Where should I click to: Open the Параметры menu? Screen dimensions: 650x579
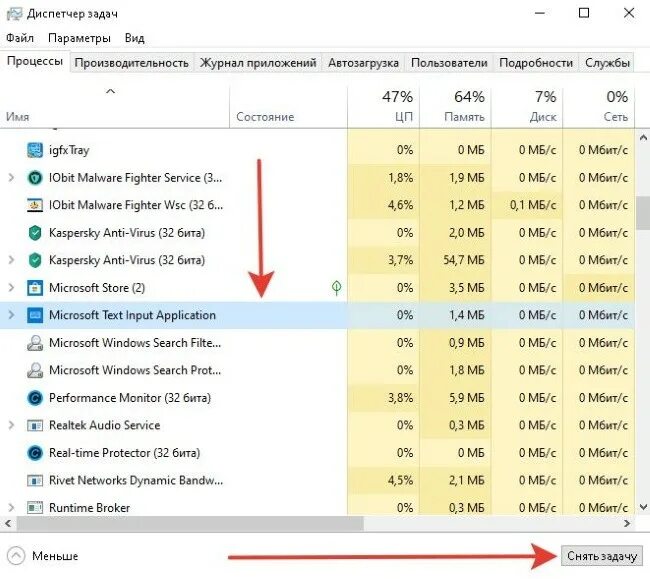pos(79,38)
